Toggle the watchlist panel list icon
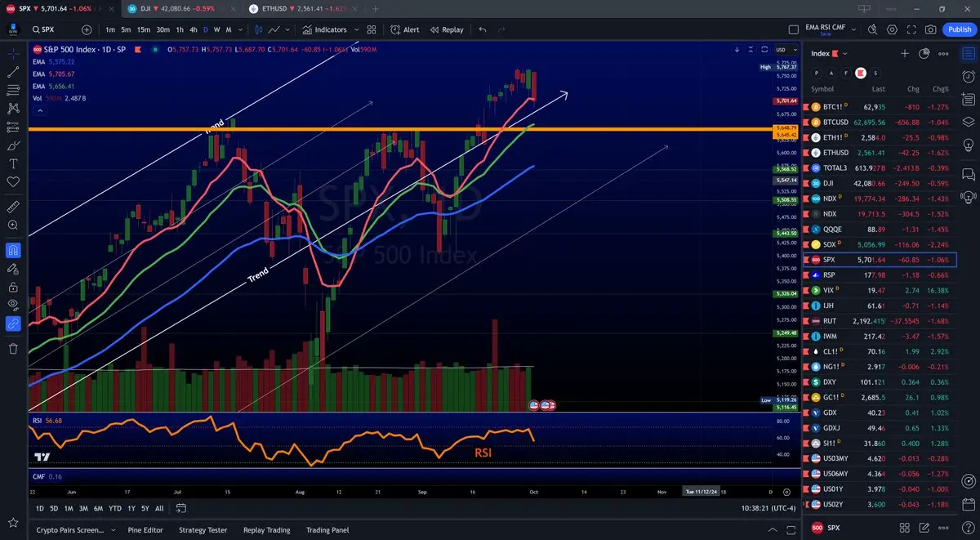This screenshot has width=980, height=540. pos(968,53)
